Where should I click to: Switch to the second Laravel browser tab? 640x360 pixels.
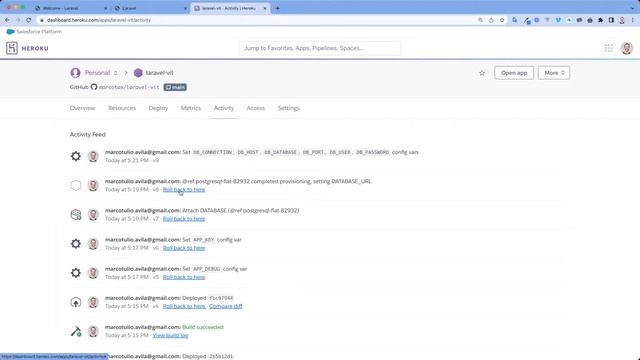pos(149,8)
